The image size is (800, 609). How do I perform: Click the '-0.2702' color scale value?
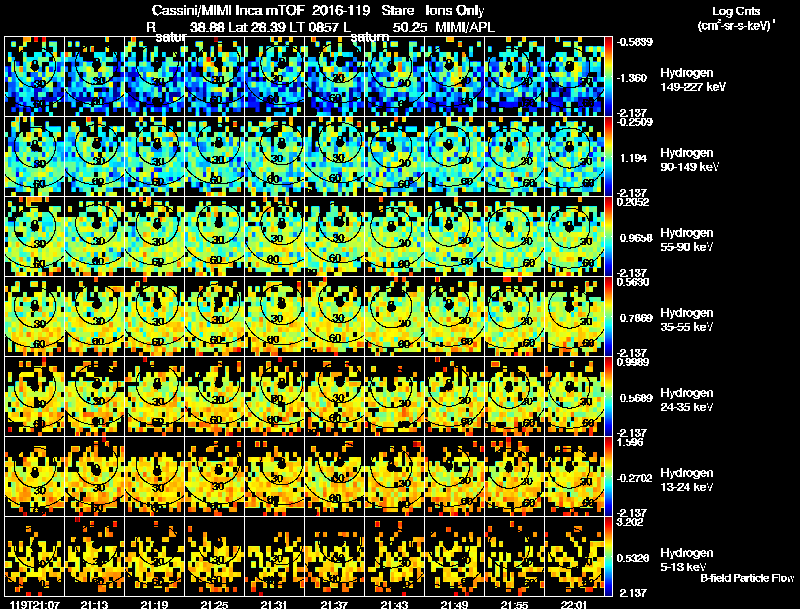[x=635, y=478]
